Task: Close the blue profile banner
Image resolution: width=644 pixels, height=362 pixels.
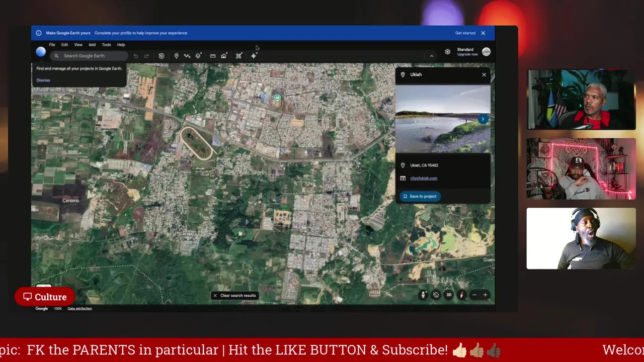Action: [483, 33]
